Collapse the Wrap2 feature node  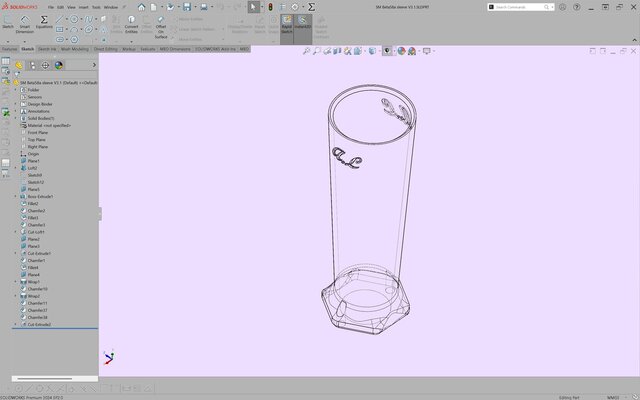[x=16, y=296]
